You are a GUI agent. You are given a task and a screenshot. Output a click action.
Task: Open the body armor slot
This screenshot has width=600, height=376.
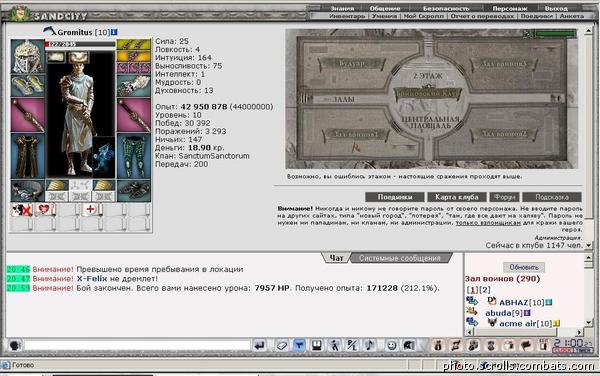(x=28, y=156)
